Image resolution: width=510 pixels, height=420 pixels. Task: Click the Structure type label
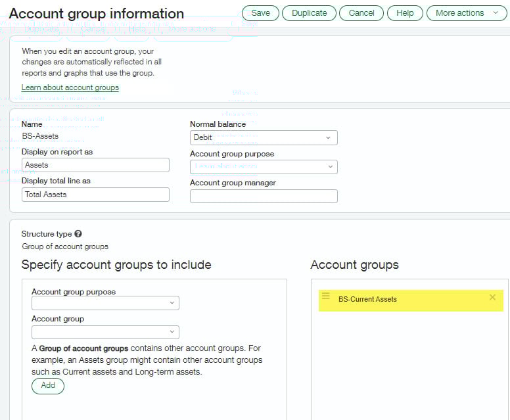point(46,234)
